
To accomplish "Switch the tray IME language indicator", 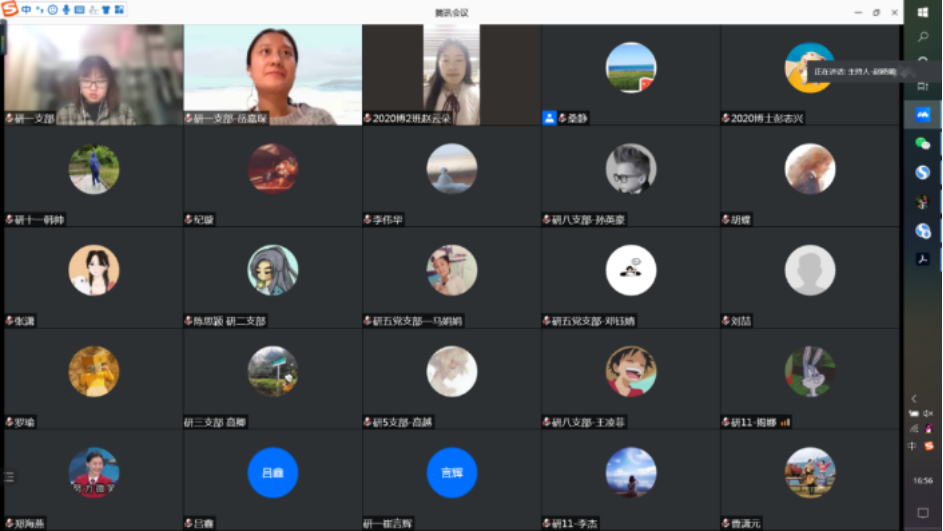I will [913, 446].
